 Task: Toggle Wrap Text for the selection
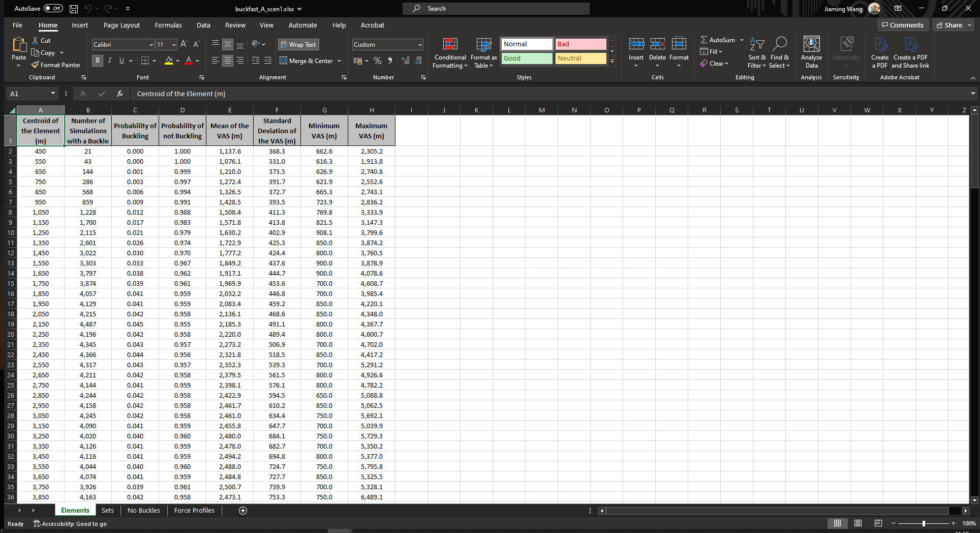(298, 44)
